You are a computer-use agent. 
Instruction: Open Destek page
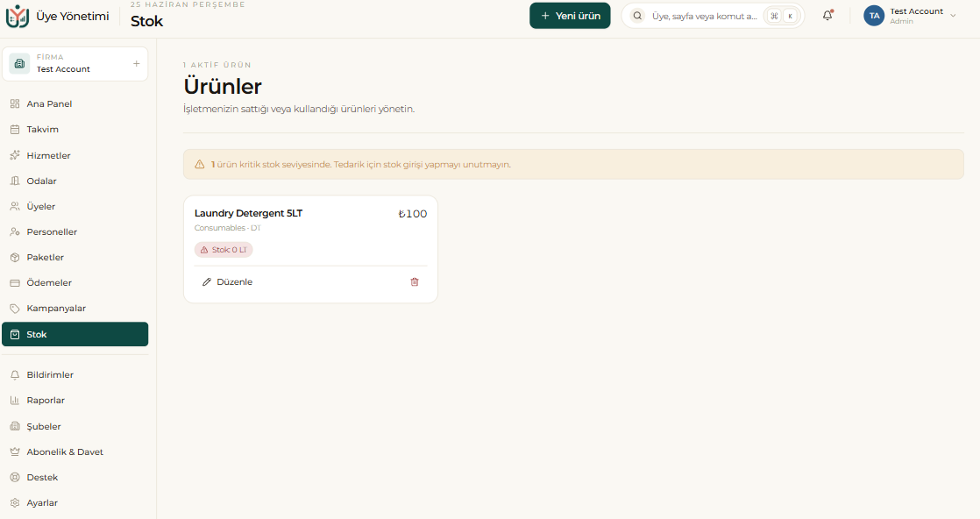pyautogui.click(x=75, y=478)
